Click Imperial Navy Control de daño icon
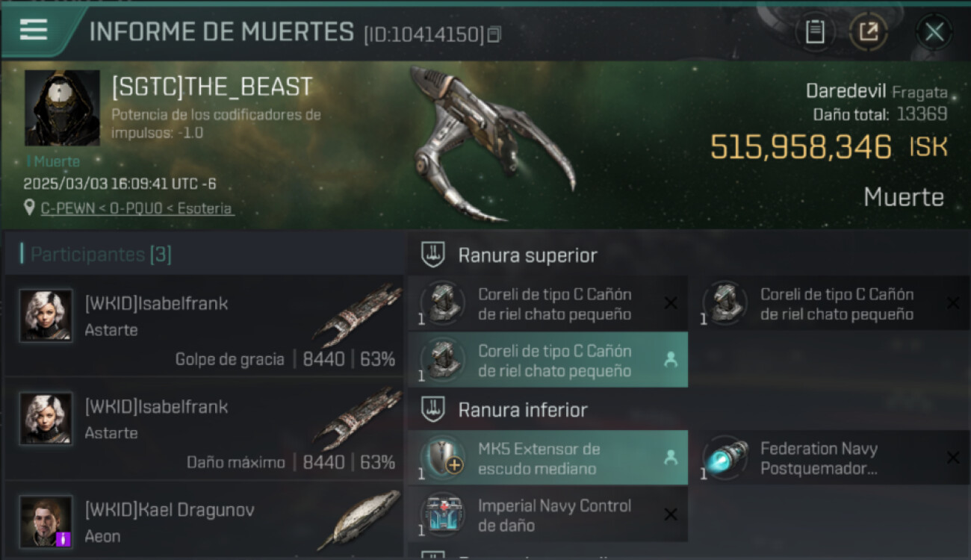 443,514
